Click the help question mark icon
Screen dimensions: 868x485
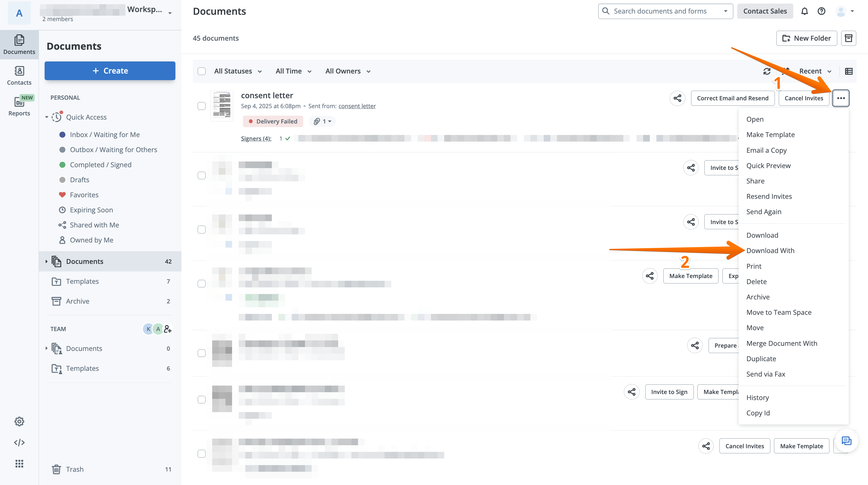pos(821,11)
